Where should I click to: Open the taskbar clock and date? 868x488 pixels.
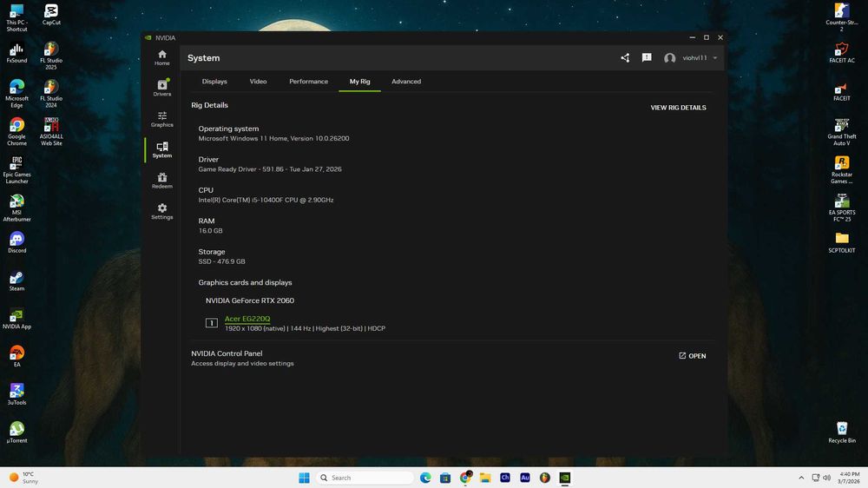(x=849, y=478)
